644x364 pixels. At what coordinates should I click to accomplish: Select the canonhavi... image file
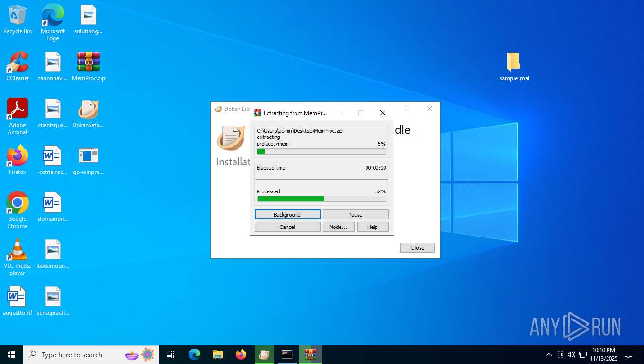pos(53,66)
